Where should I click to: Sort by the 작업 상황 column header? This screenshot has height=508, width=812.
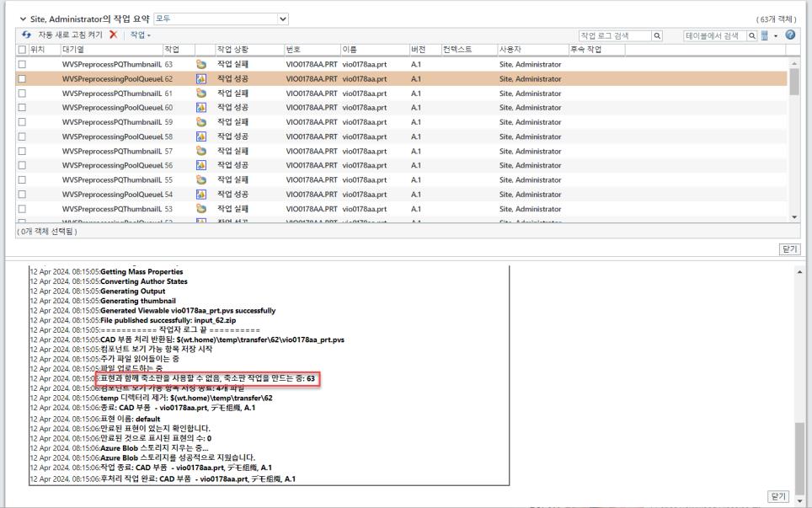click(x=232, y=50)
